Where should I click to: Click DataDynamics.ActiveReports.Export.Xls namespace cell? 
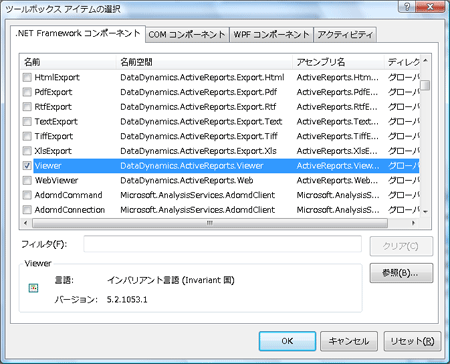click(x=198, y=151)
